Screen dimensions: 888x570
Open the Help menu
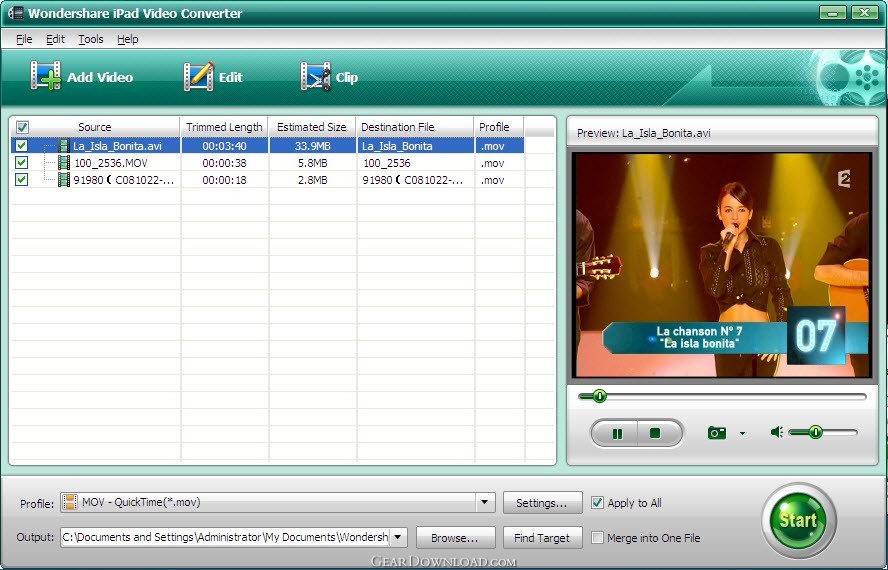[x=127, y=39]
